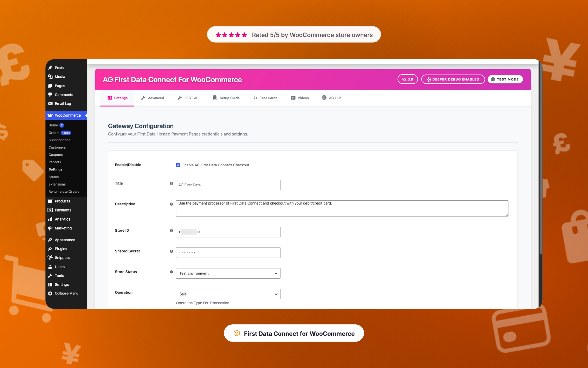Click the Shared Secret help icon
The width and height of the screenshot is (588, 368).
[x=171, y=251]
